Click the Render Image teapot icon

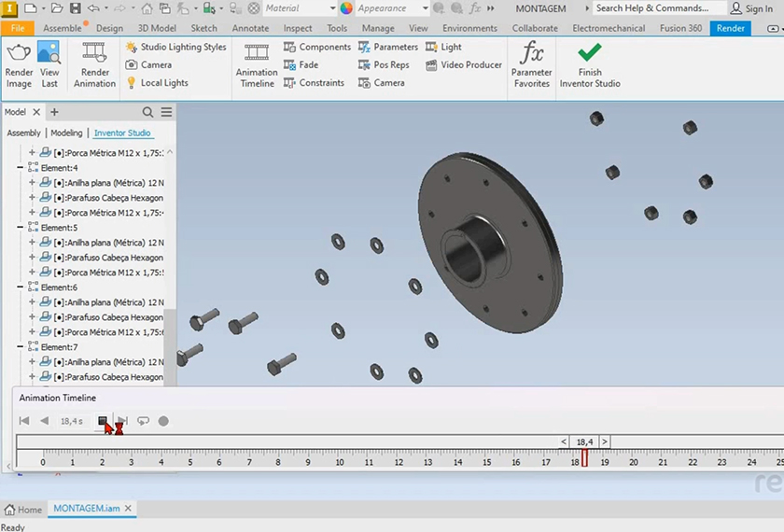(x=19, y=53)
